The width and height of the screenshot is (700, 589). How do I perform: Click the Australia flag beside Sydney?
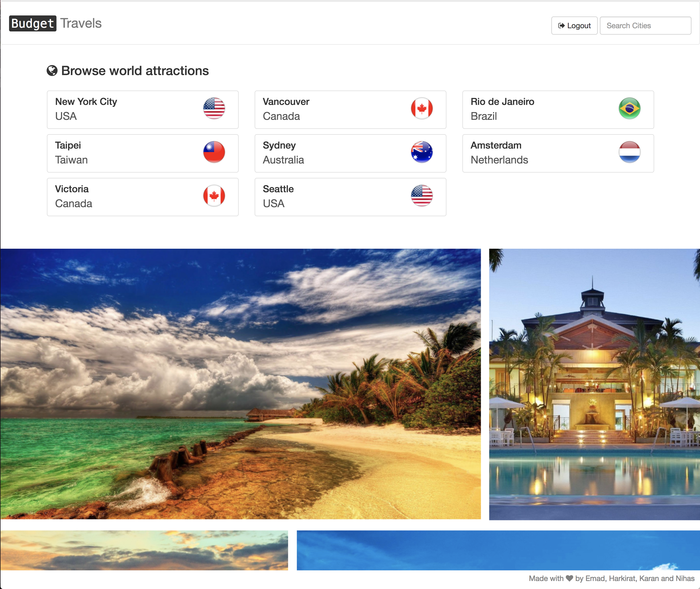[422, 152]
